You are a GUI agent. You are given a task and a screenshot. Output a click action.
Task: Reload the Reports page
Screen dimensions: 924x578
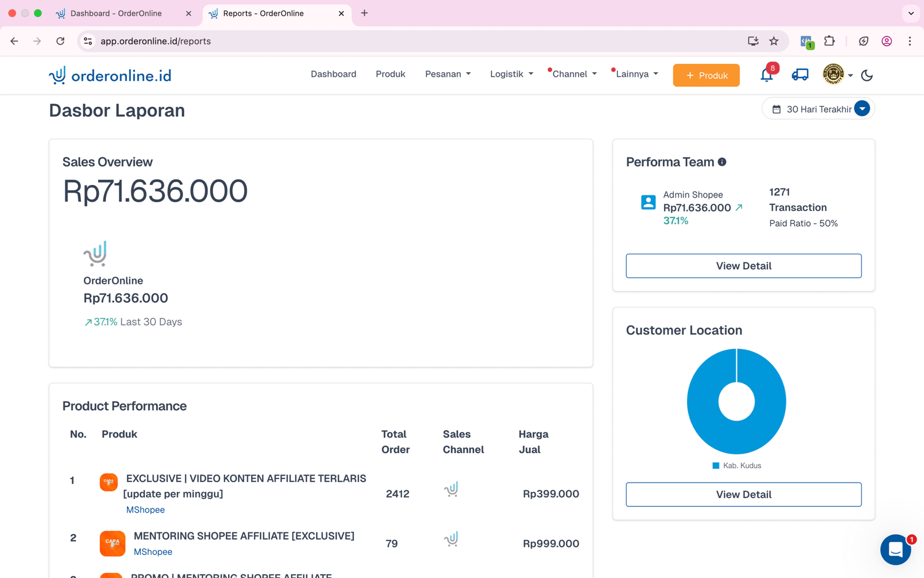[60, 41]
